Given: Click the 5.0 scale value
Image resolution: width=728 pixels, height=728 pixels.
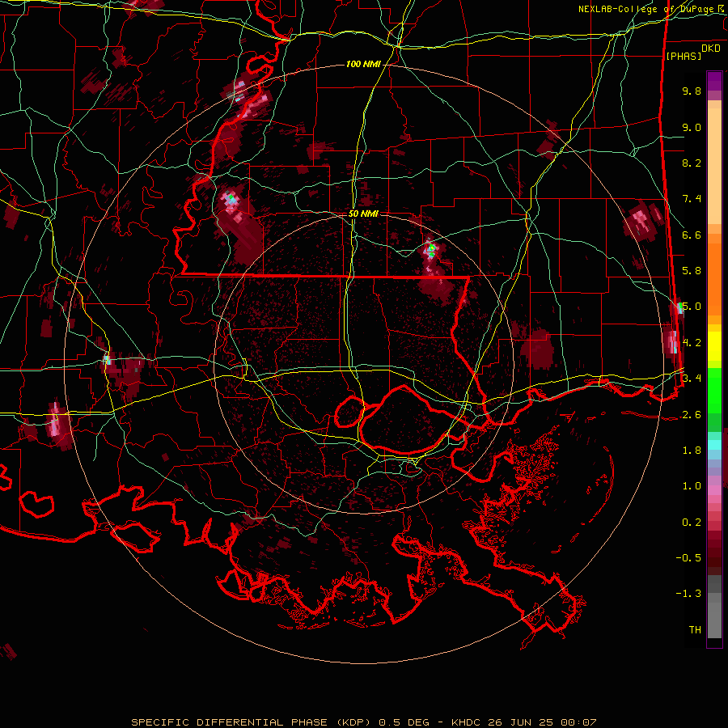Looking at the screenshot, I should tap(692, 307).
